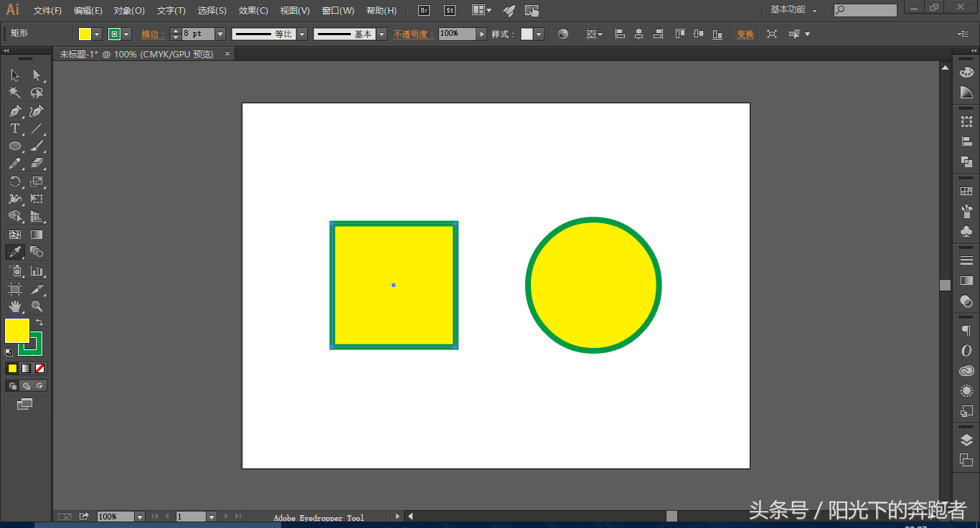This screenshot has width=980, height=528.
Task: Close the 未标题-1 document tab
Action: [x=227, y=54]
